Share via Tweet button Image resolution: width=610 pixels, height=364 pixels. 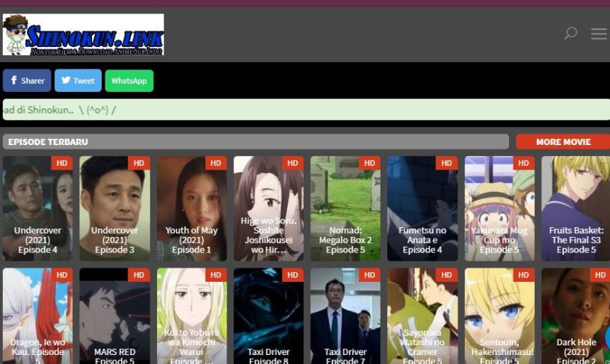(78, 81)
